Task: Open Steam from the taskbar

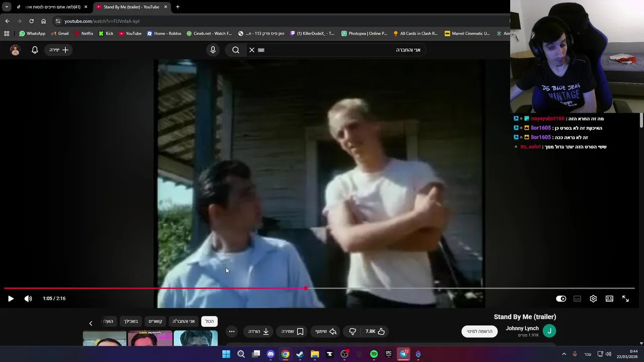Action: (x=300, y=354)
